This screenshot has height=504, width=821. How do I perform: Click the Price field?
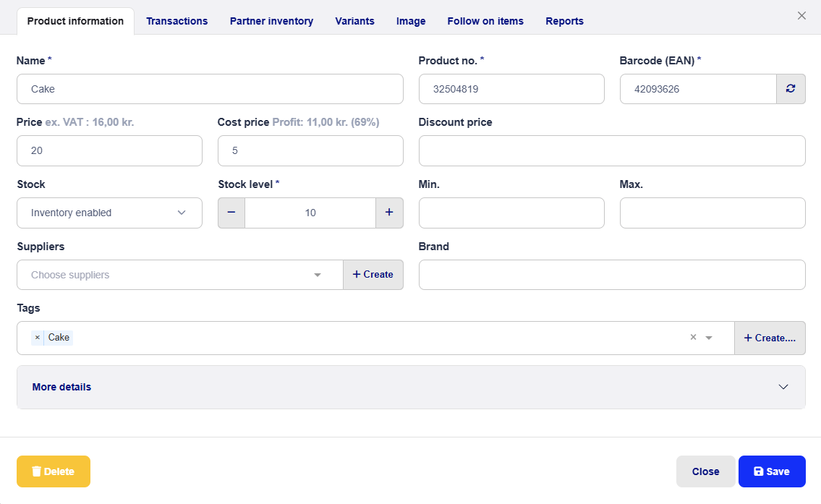click(x=109, y=150)
